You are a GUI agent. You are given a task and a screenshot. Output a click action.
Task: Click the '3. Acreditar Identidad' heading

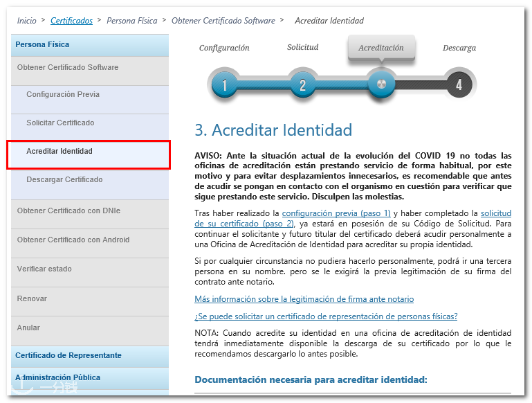click(273, 130)
